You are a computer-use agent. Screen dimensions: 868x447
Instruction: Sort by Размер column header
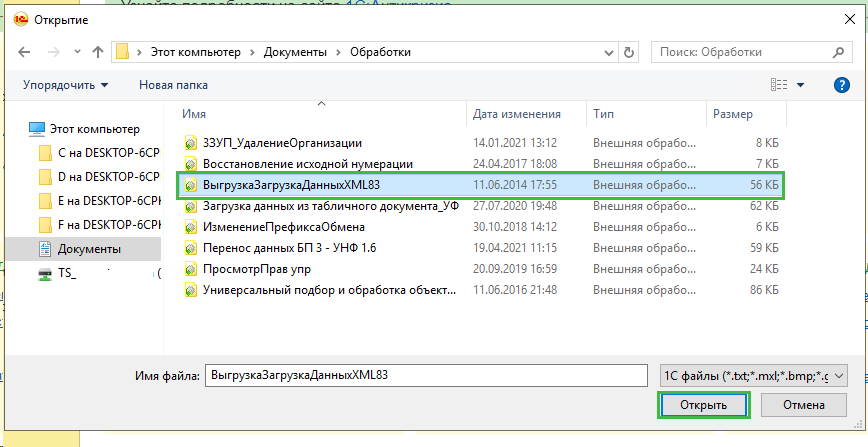732,114
